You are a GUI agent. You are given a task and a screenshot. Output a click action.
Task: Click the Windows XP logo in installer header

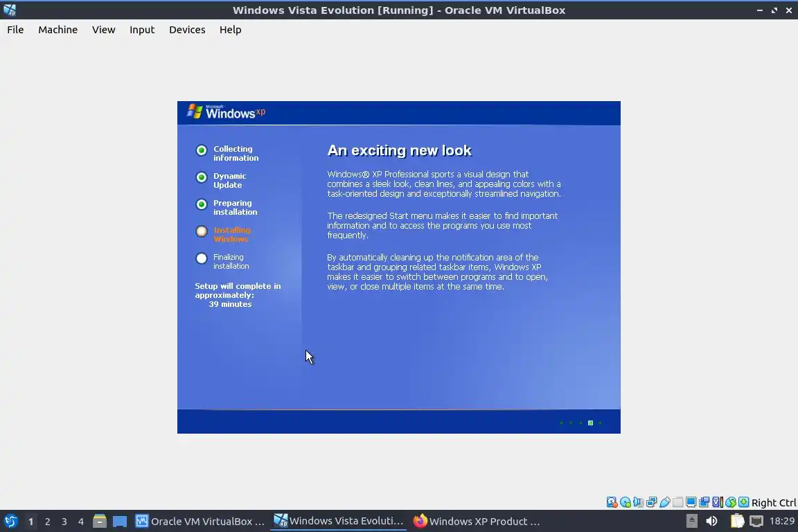tap(226, 112)
